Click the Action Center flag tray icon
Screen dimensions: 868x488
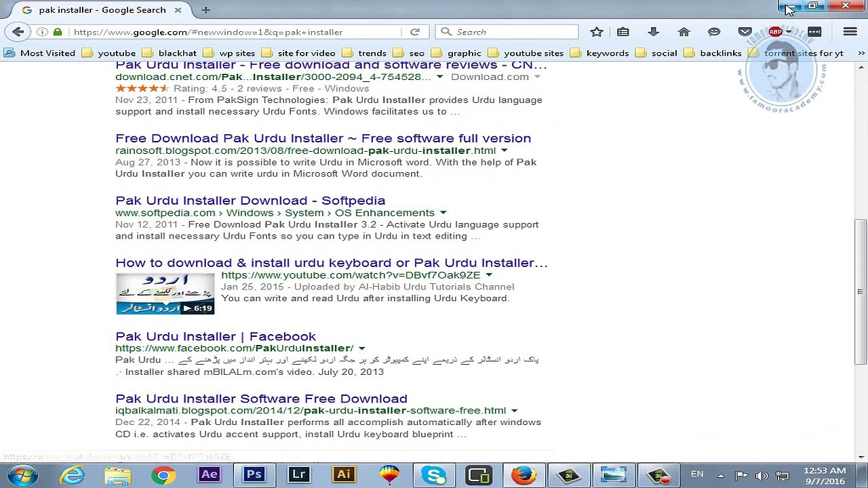741,476
